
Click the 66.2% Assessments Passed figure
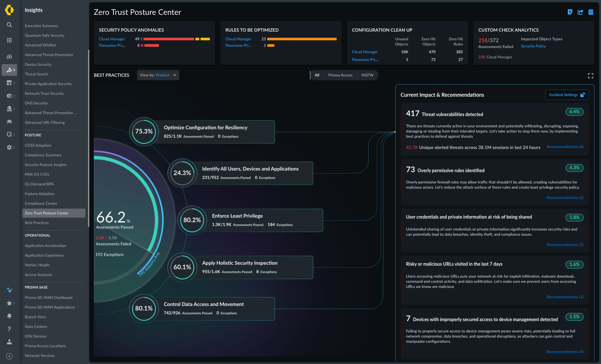point(113,218)
